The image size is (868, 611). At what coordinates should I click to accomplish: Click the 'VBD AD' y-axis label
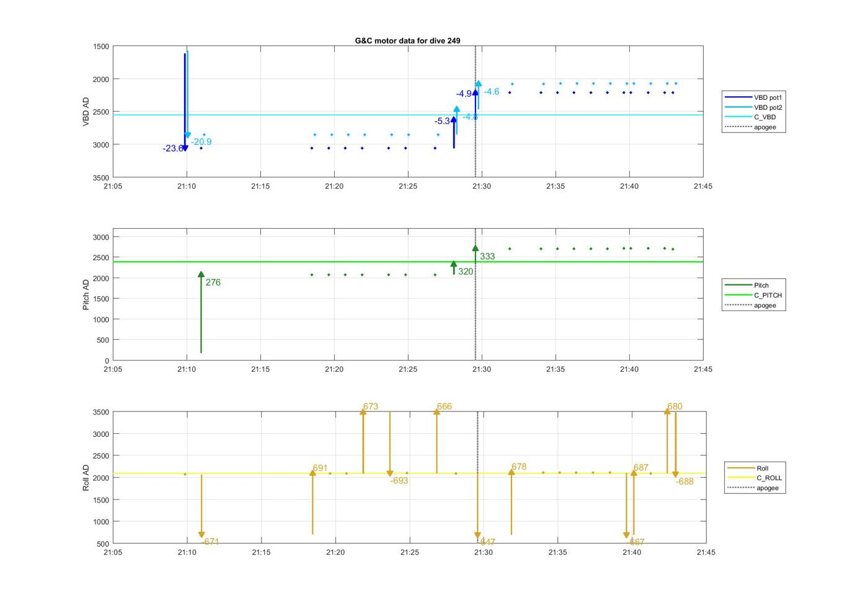(86, 112)
